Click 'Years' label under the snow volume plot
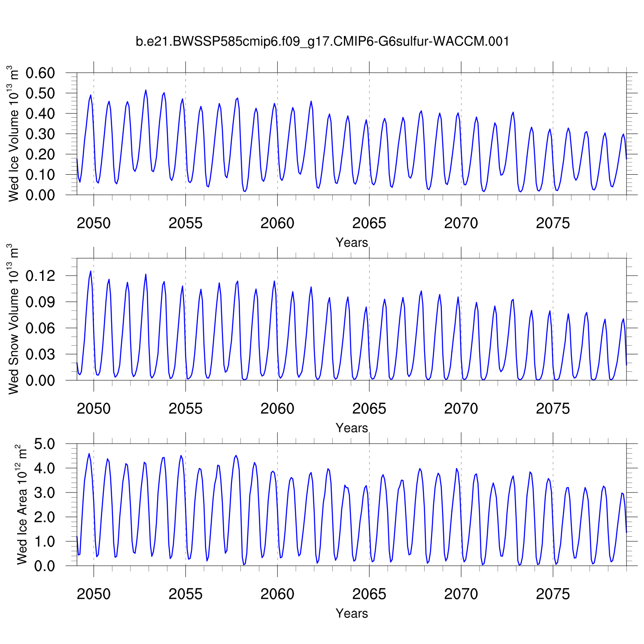The width and height of the screenshot is (644, 644). tap(352, 428)
